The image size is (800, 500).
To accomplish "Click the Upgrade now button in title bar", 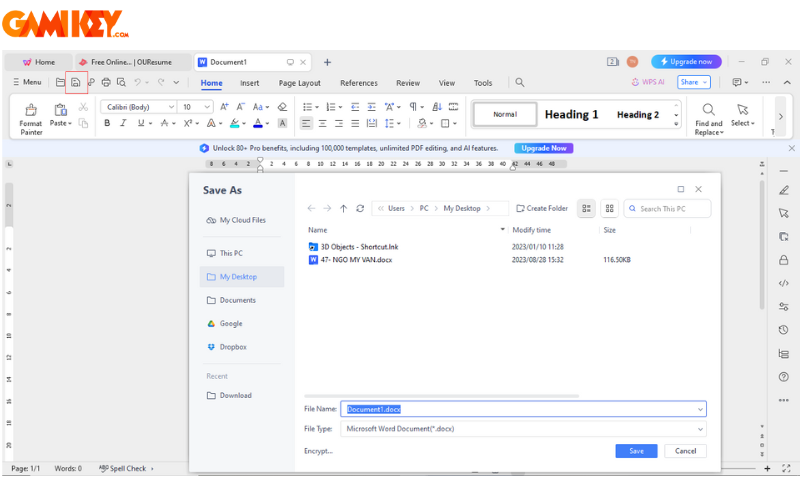I will [686, 62].
